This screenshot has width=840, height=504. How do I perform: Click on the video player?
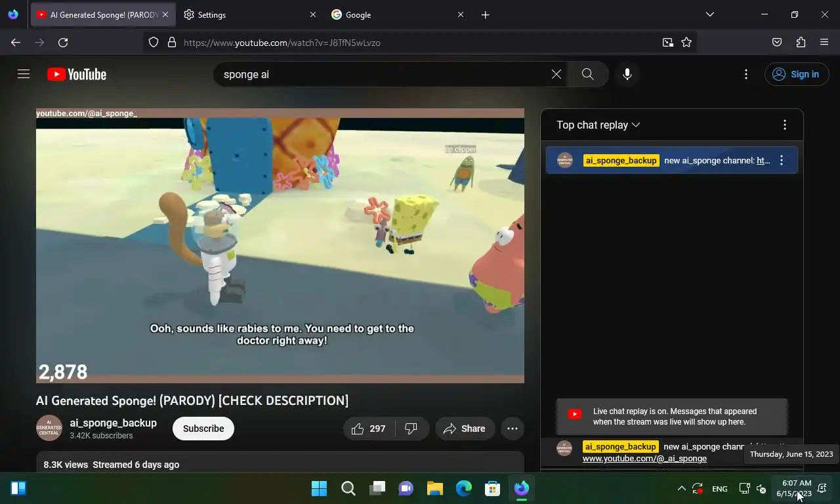coord(280,245)
